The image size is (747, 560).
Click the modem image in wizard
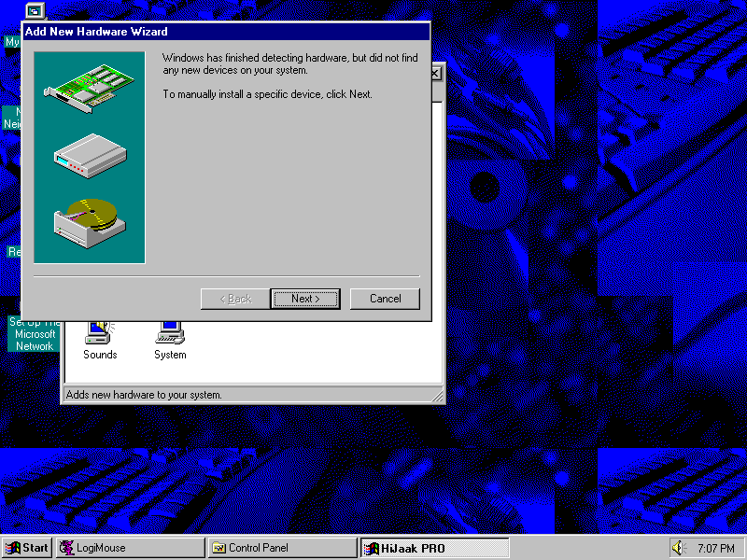coord(90,152)
